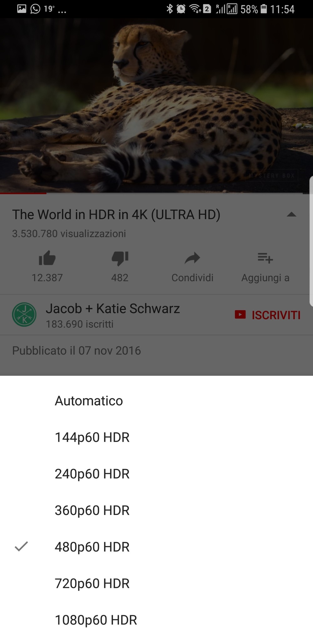Tap the thumbs-up like icon
Viewport: 313px width, 644px height.
[47, 258]
